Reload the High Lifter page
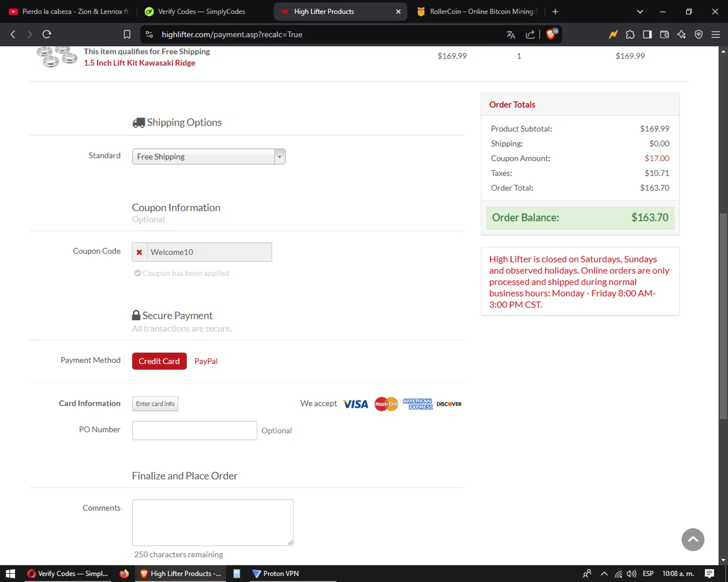The height and width of the screenshot is (582, 728). [x=47, y=34]
